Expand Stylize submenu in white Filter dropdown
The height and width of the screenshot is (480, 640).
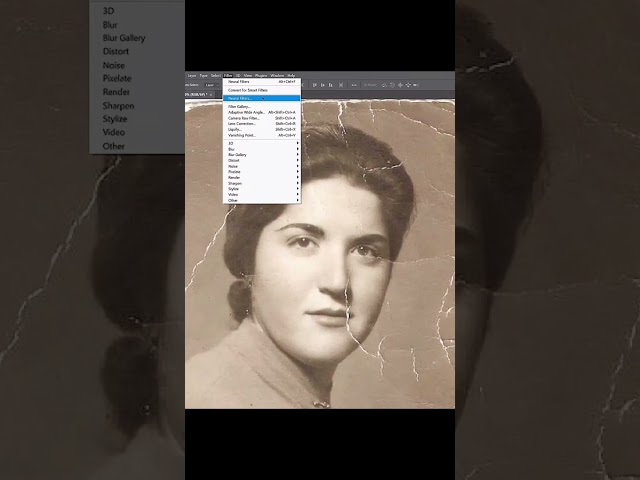(x=262, y=189)
